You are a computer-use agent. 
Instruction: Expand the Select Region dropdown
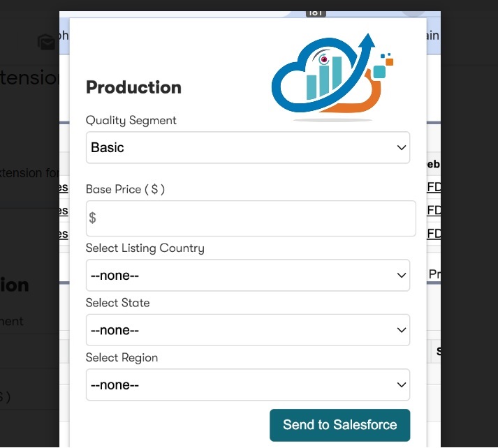tap(248, 384)
